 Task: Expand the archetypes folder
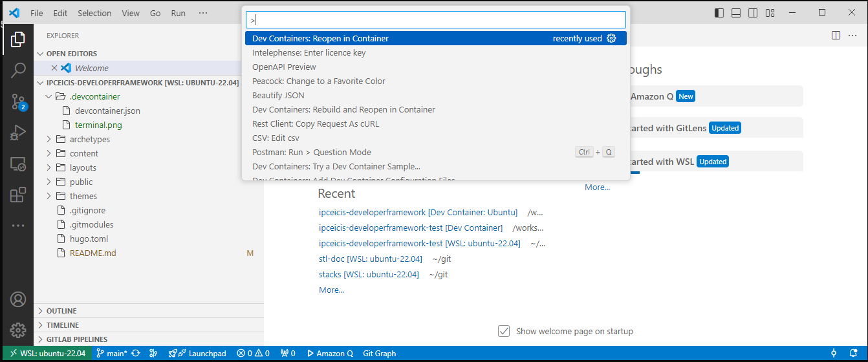coord(89,139)
